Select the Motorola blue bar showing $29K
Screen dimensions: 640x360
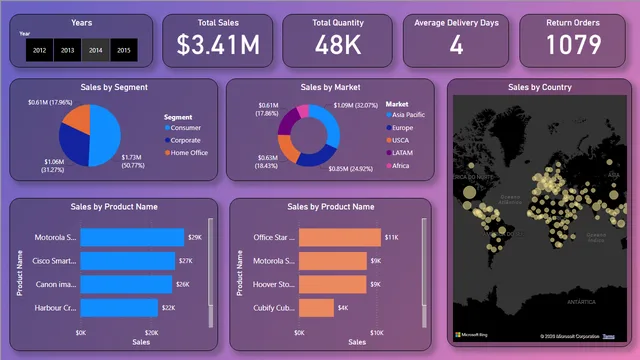[x=132, y=237]
